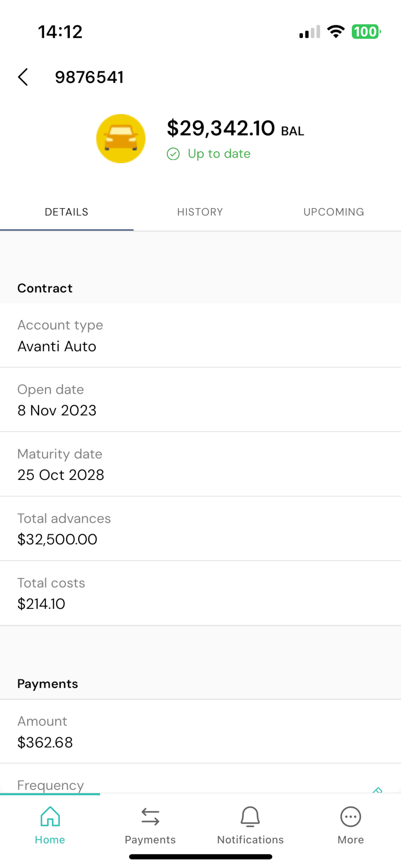Open the Payments transfer arrows icon
The image size is (401, 868).
[150, 817]
